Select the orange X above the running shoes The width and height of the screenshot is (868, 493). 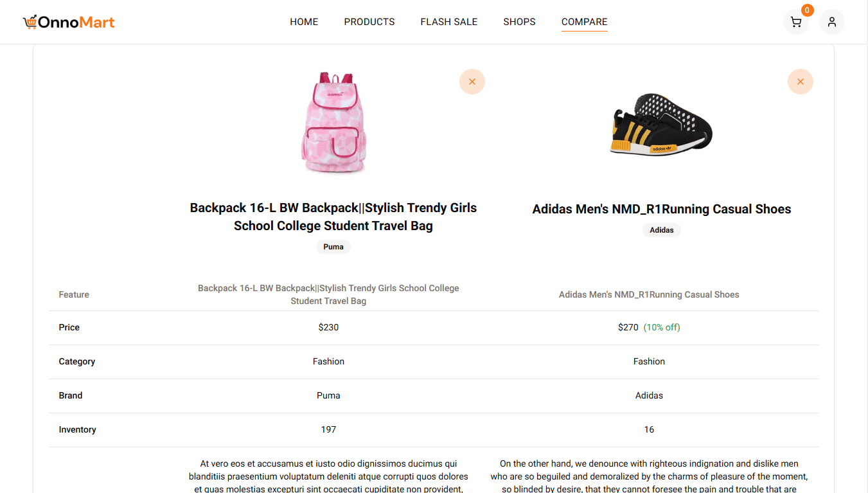coord(800,82)
